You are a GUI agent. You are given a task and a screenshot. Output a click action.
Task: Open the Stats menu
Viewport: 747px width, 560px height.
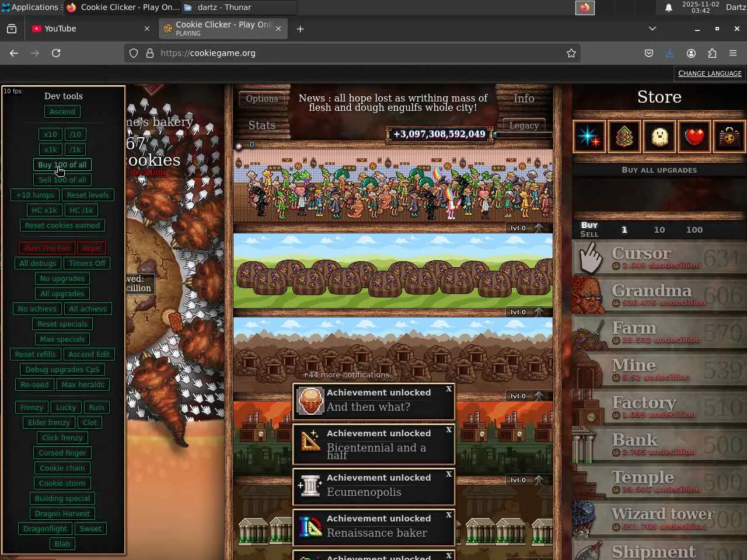[x=262, y=125]
